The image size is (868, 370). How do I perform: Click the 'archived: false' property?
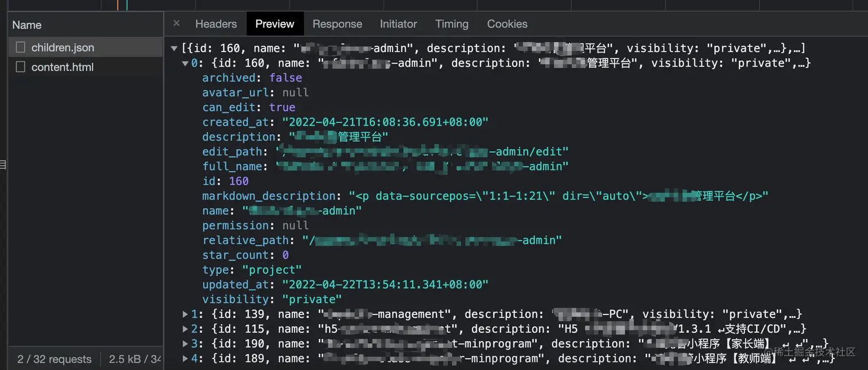coord(252,77)
